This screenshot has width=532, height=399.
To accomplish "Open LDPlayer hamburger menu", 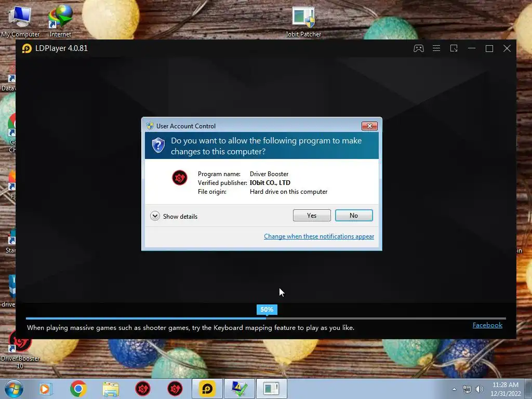I will [x=436, y=48].
